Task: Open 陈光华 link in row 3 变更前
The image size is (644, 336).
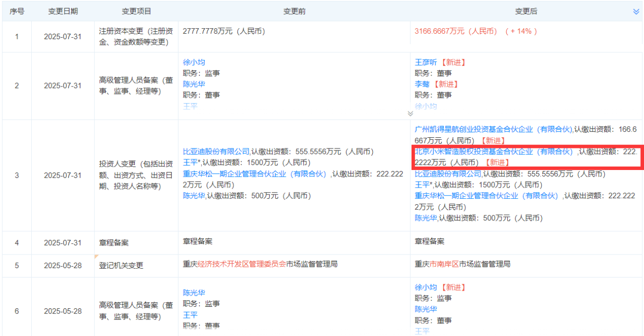Action: point(194,196)
